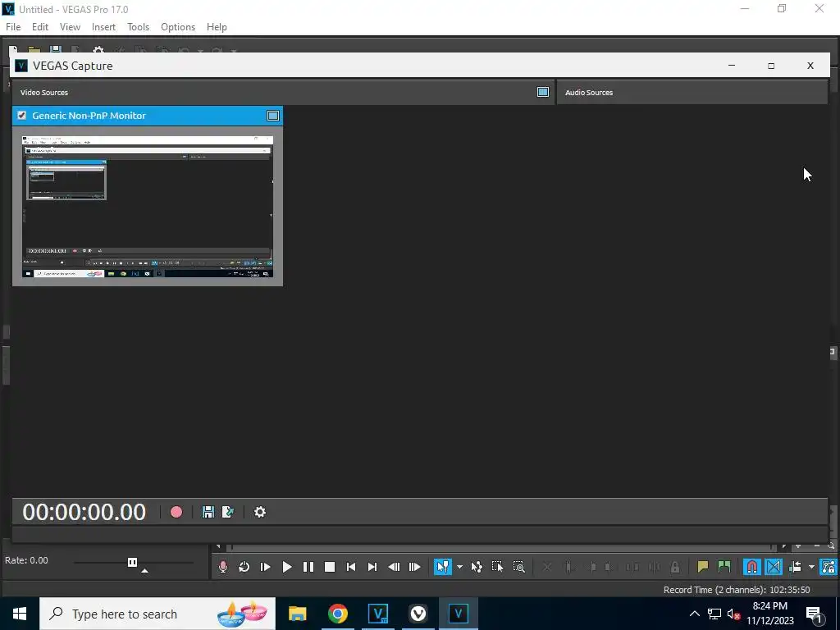This screenshot has width=840, height=630.
Task: Click the playback Rate slider handle
Action: [x=132, y=562]
